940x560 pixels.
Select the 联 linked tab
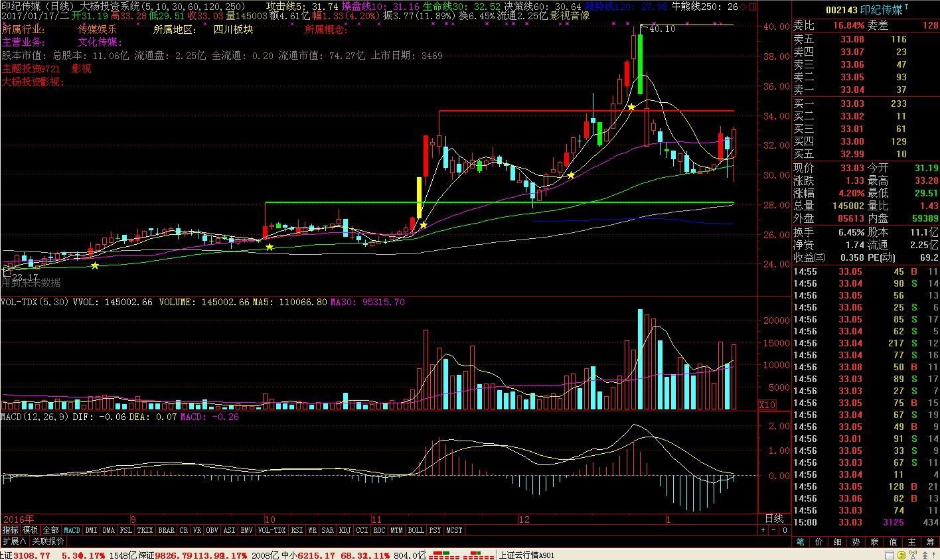coord(875,541)
